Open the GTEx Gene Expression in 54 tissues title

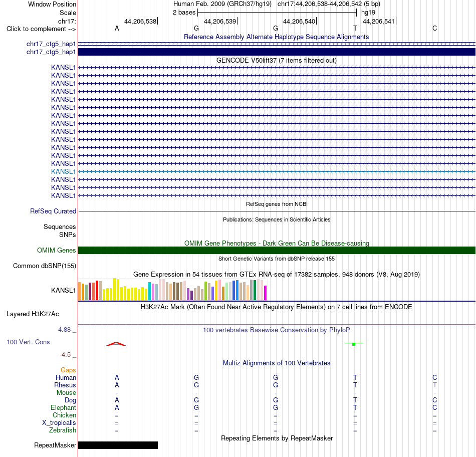click(x=276, y=275)
